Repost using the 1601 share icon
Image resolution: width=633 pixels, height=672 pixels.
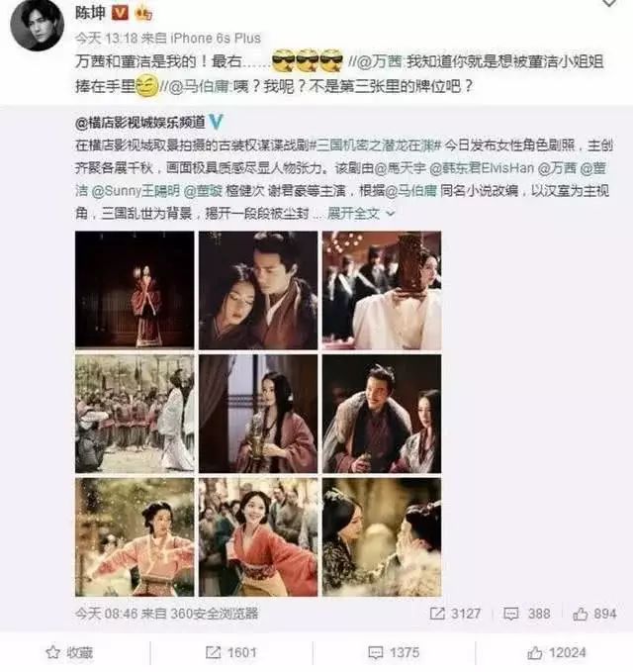[230, 652]
